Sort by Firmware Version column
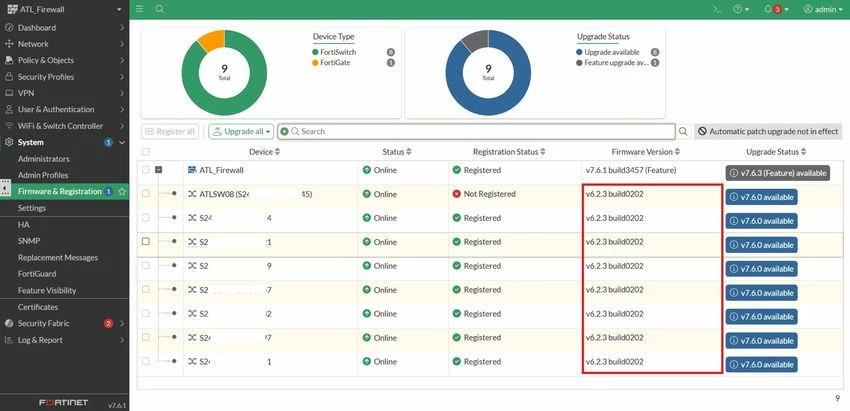Viewport: 850px width, 411px height. [x=646, y=152]
